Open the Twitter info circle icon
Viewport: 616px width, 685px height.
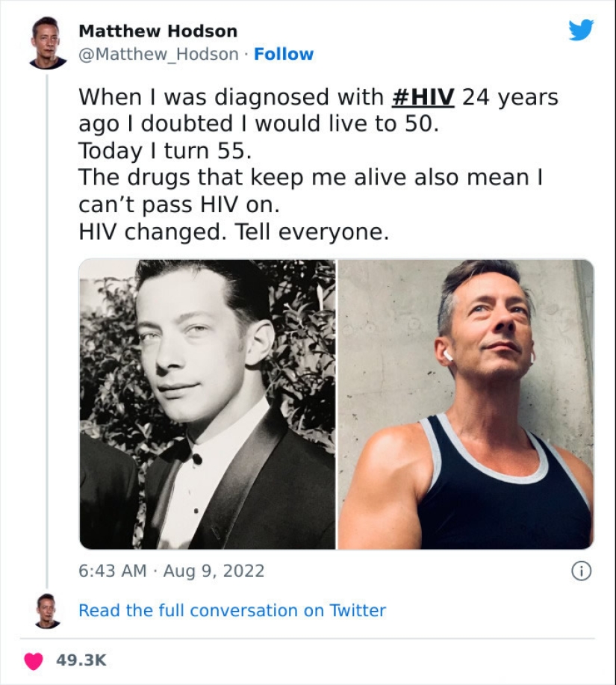(x=581, y=571)
